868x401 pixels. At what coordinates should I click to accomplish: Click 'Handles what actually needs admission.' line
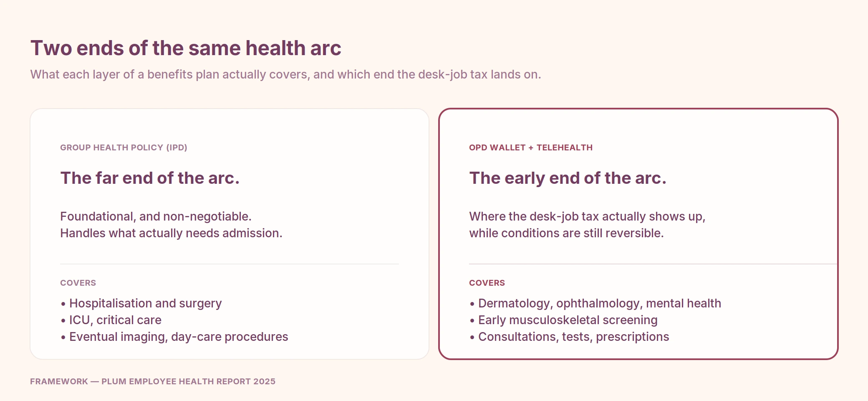171,233
